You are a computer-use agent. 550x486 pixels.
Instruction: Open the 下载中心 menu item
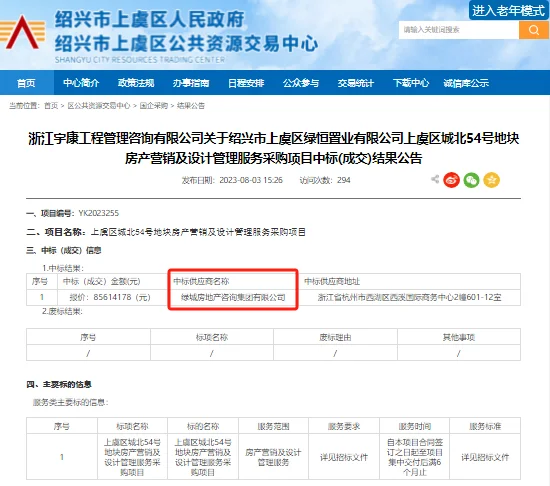[x=411, y=83]
